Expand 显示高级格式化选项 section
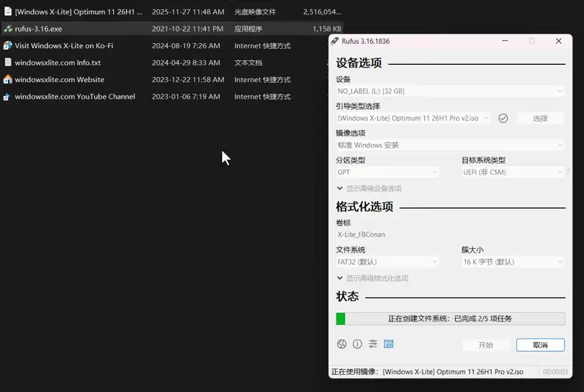Image resolution: width=584 pixels, height=392 pixels. coord(372,278)
